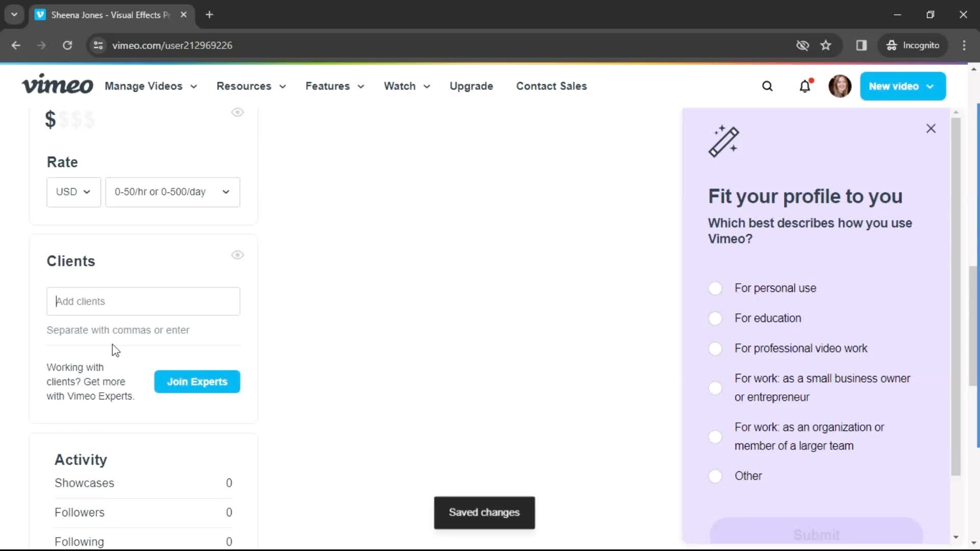The width and height of the screenshot is (980, 551).
Task: Click the close X icon on profile popup
Action: pyautogui.click(x=932, y=129)
